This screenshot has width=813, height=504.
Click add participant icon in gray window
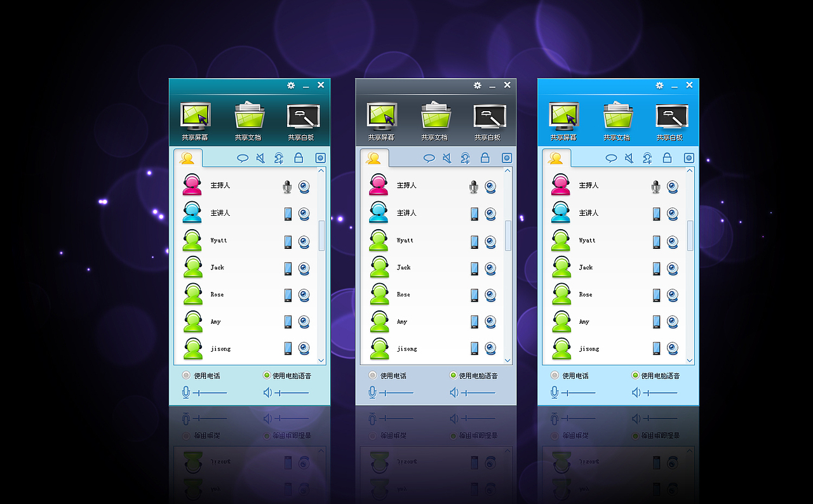click(x=466, y=158)
